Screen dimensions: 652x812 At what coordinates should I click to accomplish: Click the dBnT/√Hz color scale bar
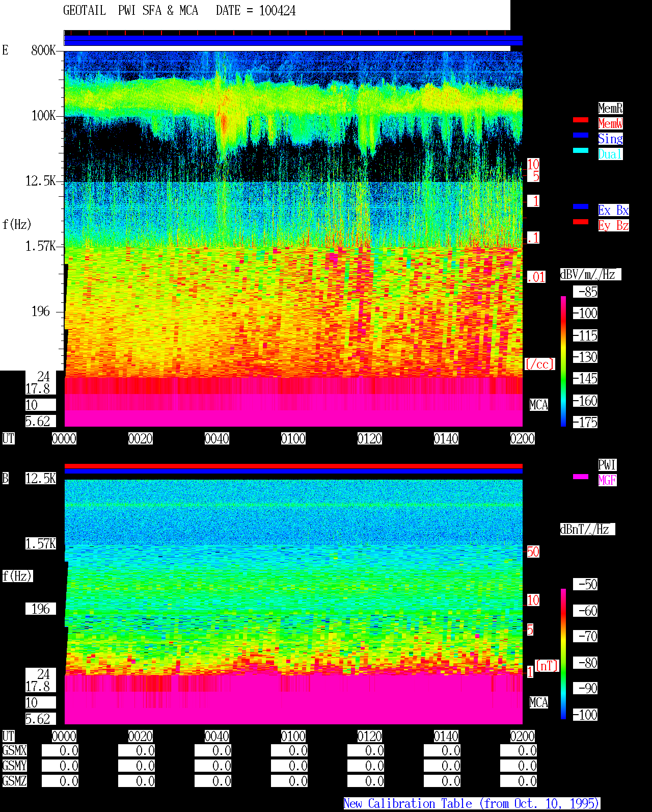[563, 654]
